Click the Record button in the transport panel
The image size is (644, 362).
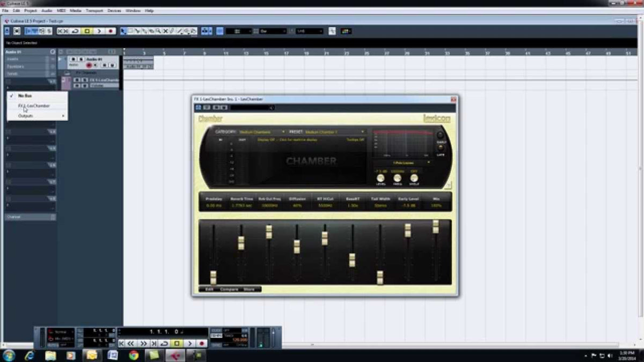click(201, 343)
